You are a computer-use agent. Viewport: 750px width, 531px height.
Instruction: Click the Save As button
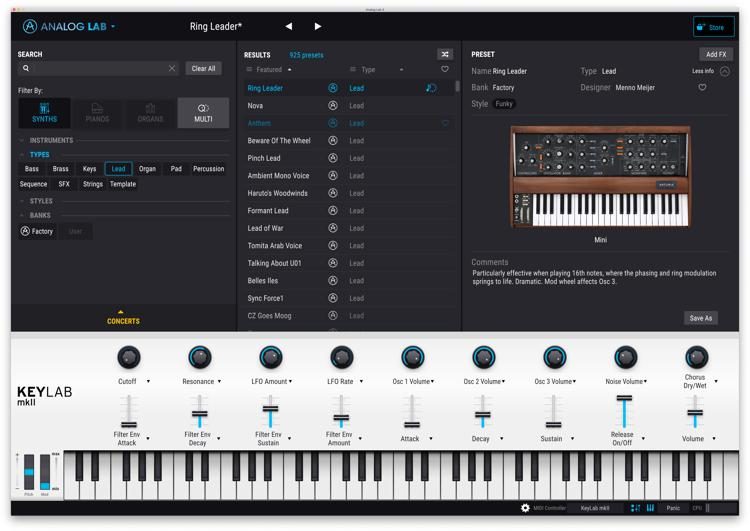click(701, 318)
